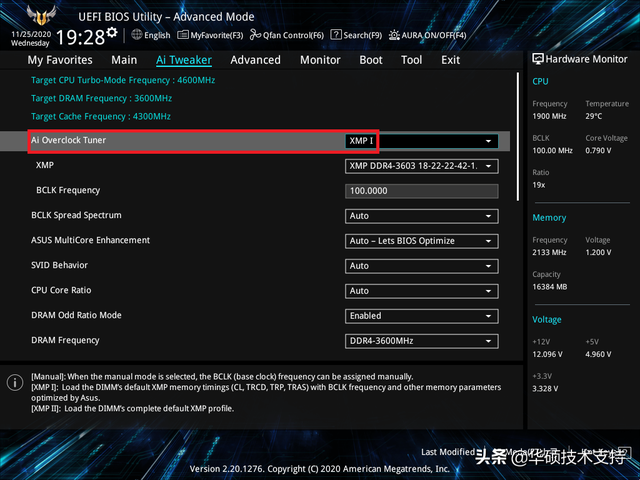This screenshot has height=480, width=640.
Task: Open the Monitor tab
Action: [x=320, y=60]
